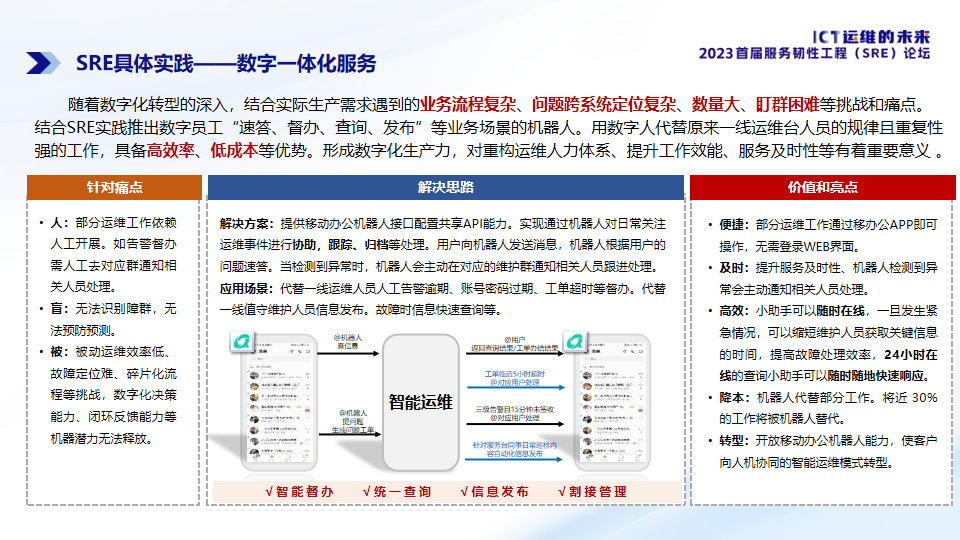The width and height of the screenshot is (960, 540).
Task: Click the bold 24小时在 text
Action: (911, 354)
